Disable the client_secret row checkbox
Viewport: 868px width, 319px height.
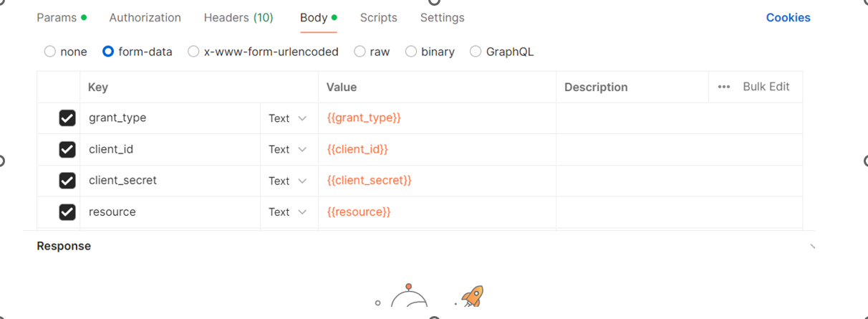click(x=67, y=181)
